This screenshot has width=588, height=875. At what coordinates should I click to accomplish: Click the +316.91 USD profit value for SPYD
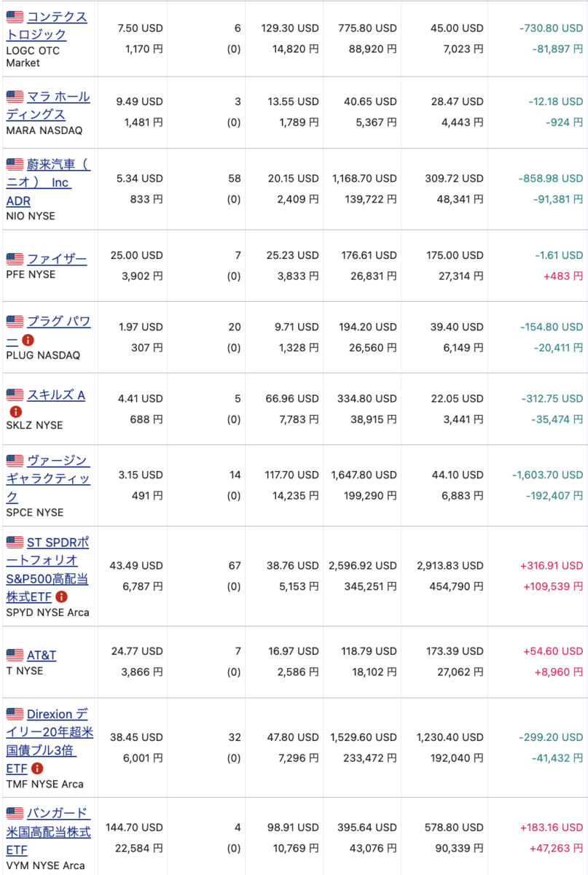click(551, 566)
